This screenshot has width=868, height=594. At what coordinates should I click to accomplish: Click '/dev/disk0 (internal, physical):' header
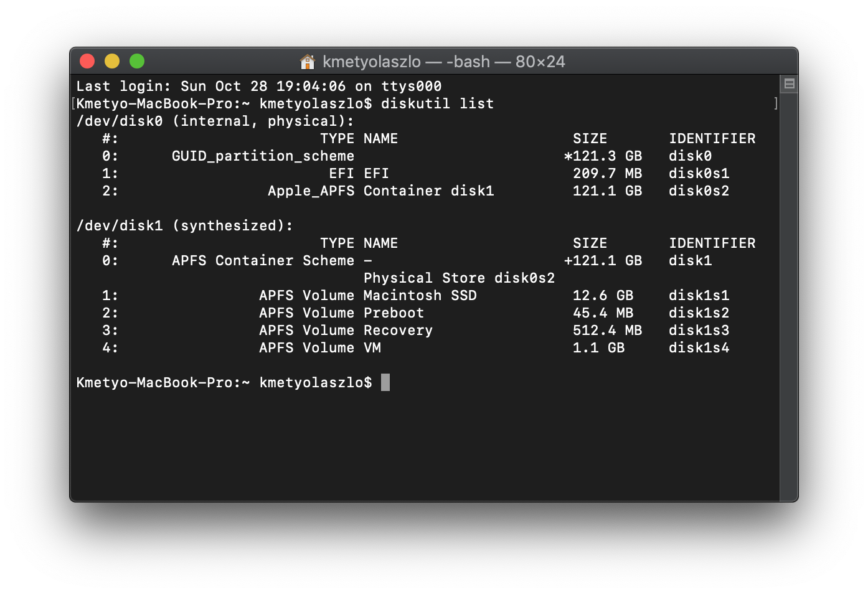tap(215, 121)
